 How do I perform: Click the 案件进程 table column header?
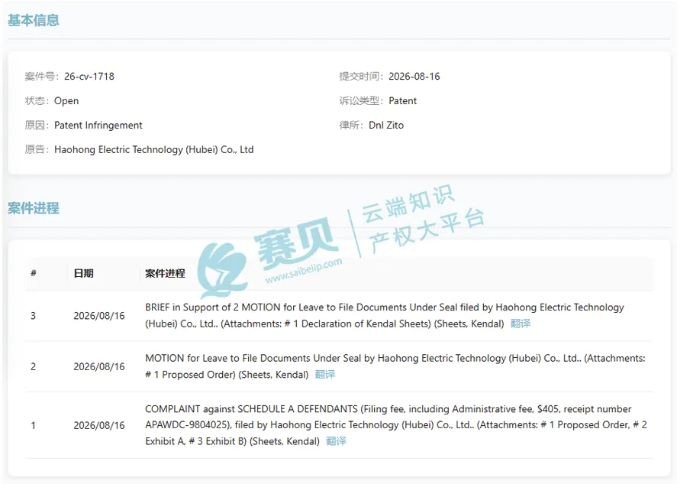point(165,273)
